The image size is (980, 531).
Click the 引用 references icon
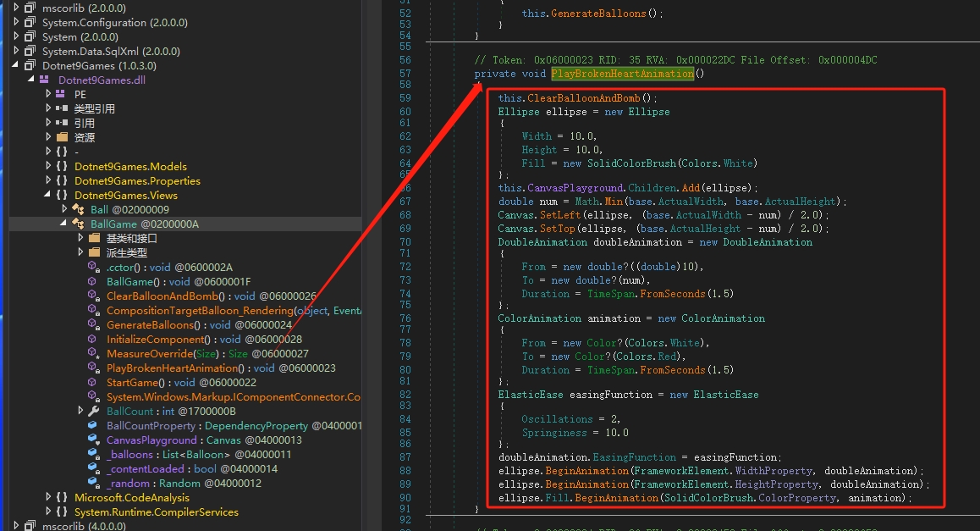62,123
